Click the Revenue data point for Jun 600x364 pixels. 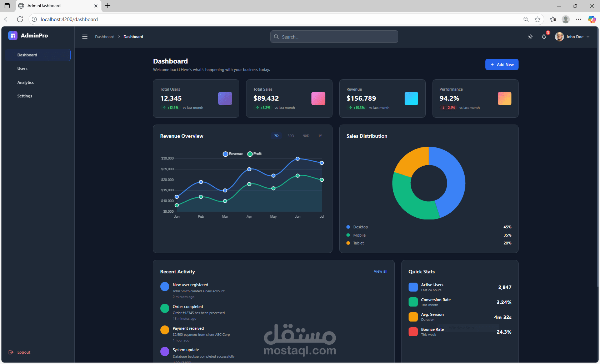pyautogui.click(x=297, y=159)
